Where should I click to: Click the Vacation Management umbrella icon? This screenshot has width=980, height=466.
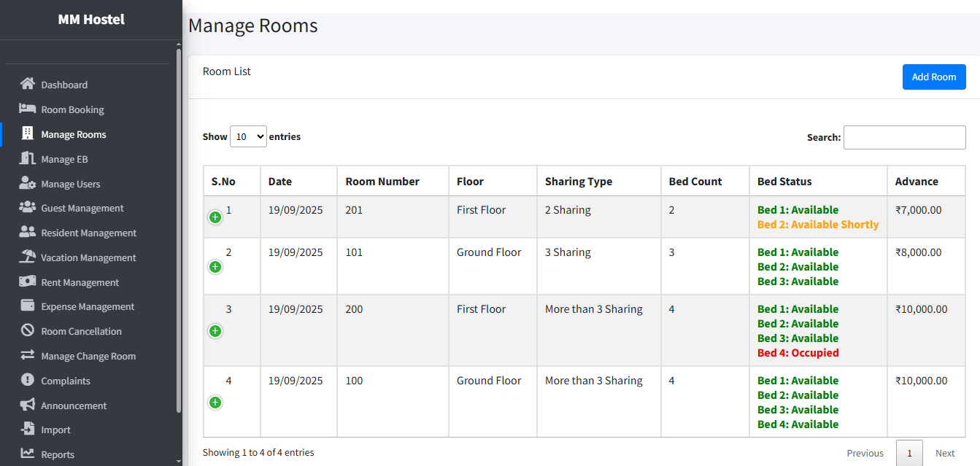(28, 257)
